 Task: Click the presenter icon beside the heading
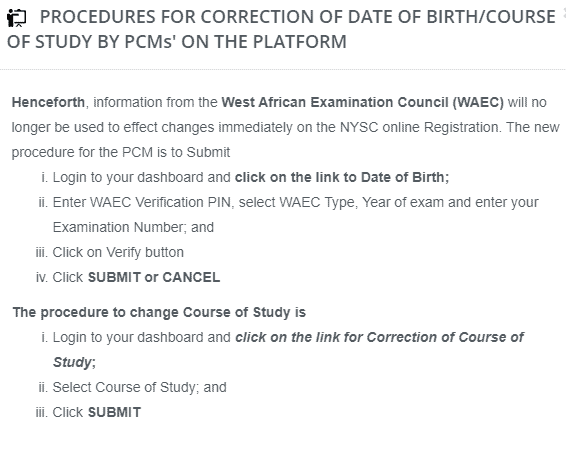pos(17,18)
